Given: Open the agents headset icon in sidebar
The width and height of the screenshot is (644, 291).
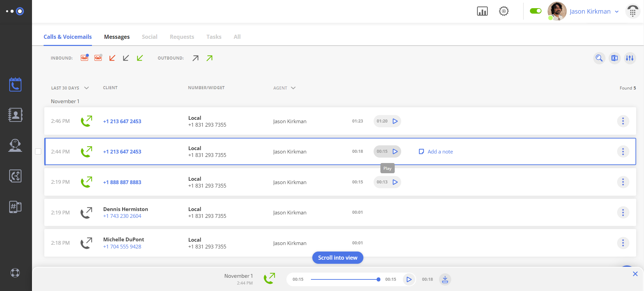Looking at the screenshot, I should (15, 145).
